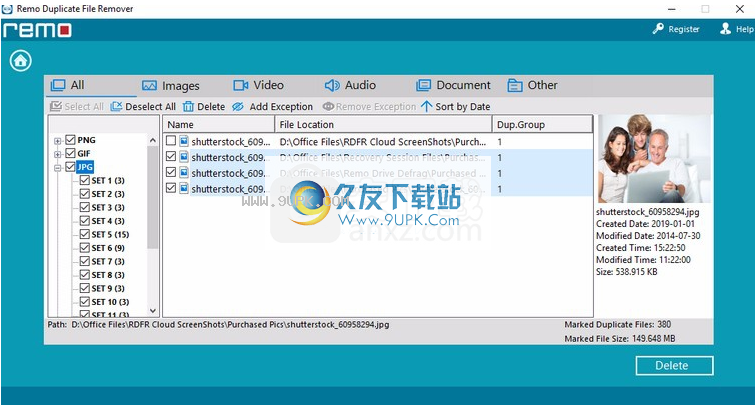Click the remo logo
Viewport: 756px width, 407px height.
(37, 29)
